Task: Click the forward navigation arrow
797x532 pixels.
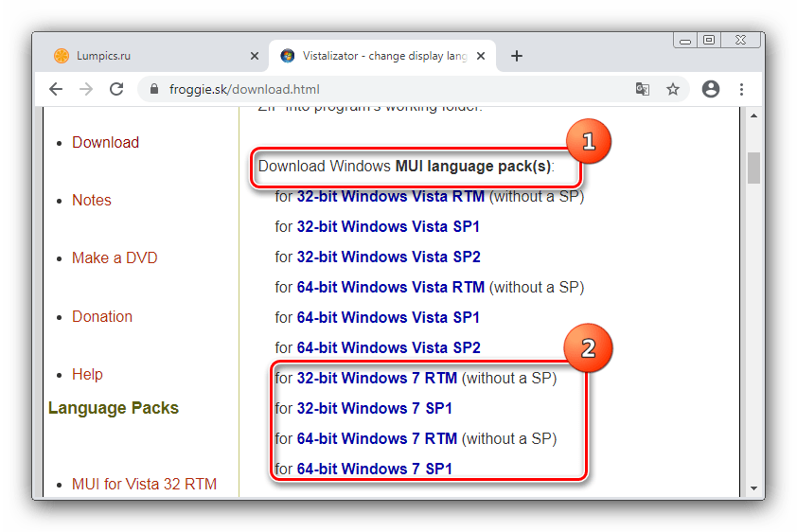Action: click(x=86, y=89)
